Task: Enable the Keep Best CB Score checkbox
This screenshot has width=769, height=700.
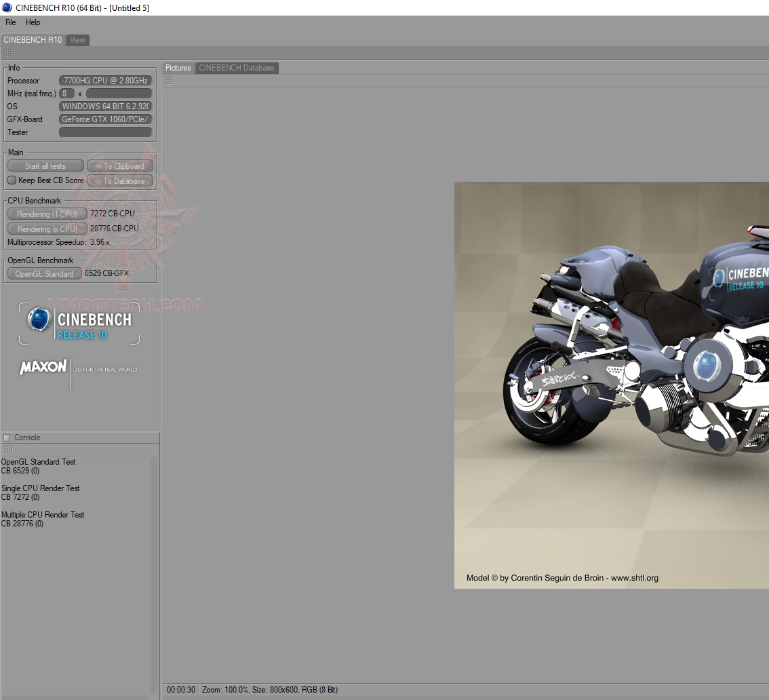Action: (12, 180)
